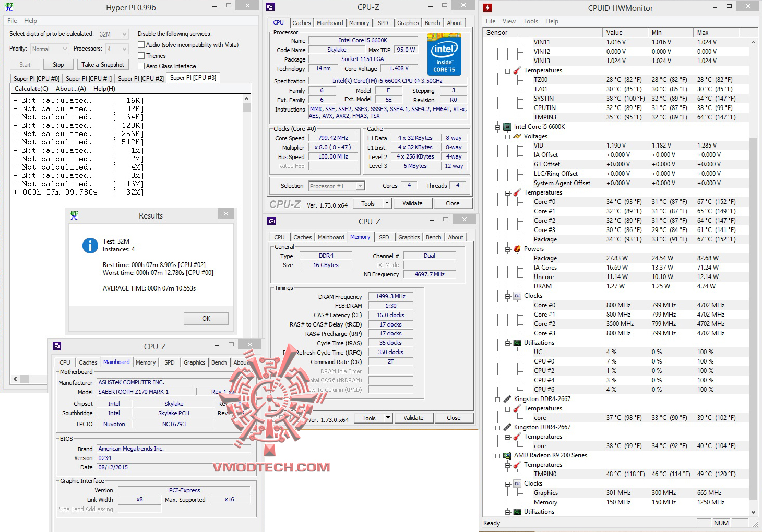762x532 pixels.
Task: Click the Value column header in HWMonitor
Action: click(x=625, y=32)
